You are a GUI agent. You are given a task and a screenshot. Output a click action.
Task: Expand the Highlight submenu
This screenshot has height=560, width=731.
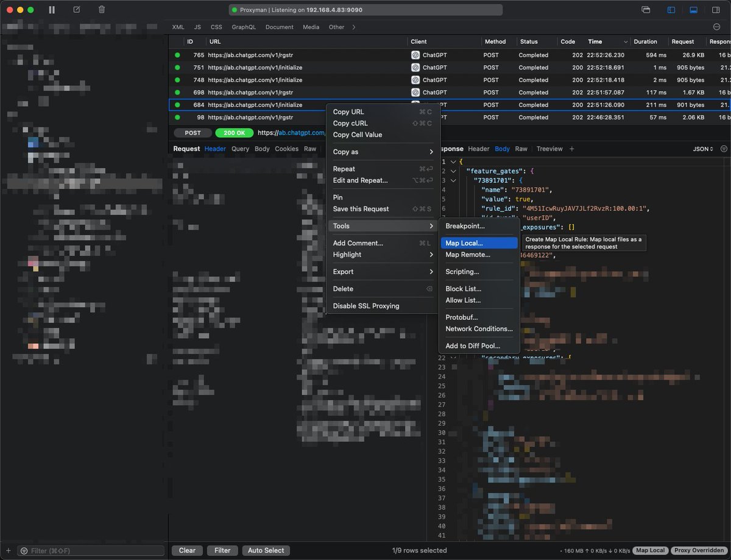click(x=383, y=255)
